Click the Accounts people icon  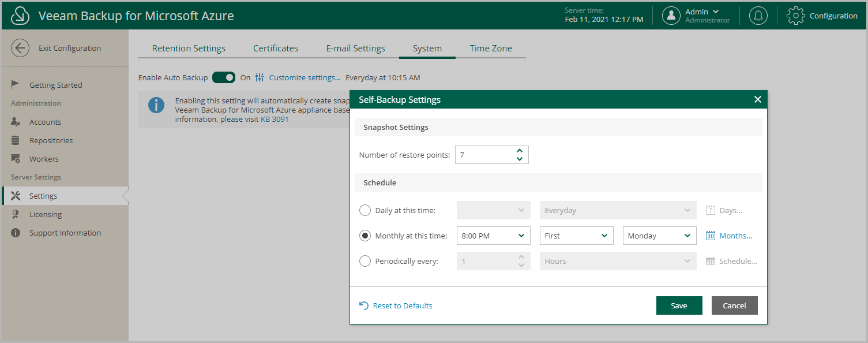tap(16, 122)
